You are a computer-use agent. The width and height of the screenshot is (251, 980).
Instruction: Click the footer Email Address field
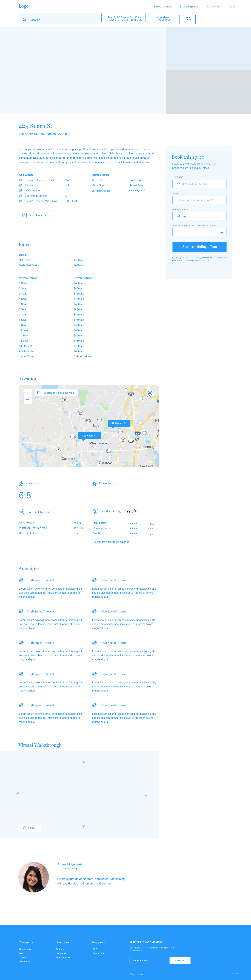(x=149, y=961)
